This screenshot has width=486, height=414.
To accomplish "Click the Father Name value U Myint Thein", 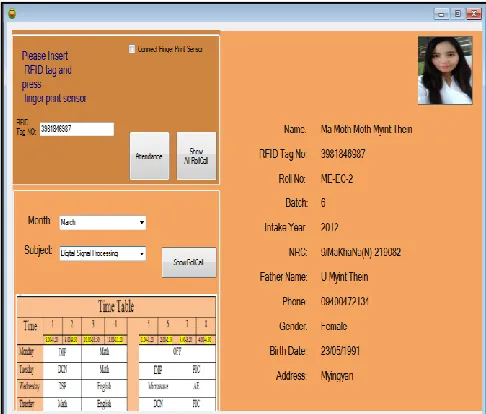I will (345, 277).
